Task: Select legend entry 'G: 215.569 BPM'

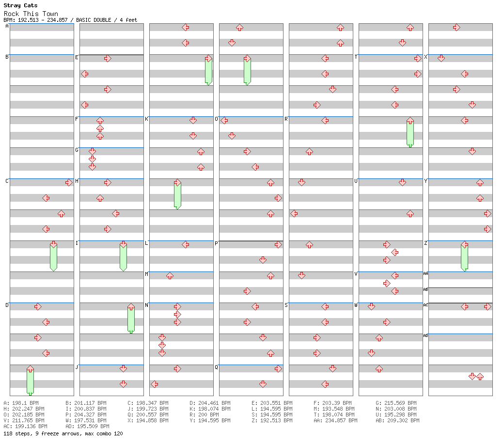Action: [396, 403]
